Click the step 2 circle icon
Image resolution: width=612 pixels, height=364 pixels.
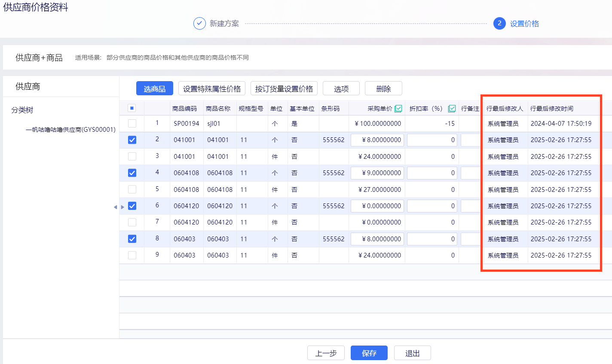[499, 23]
